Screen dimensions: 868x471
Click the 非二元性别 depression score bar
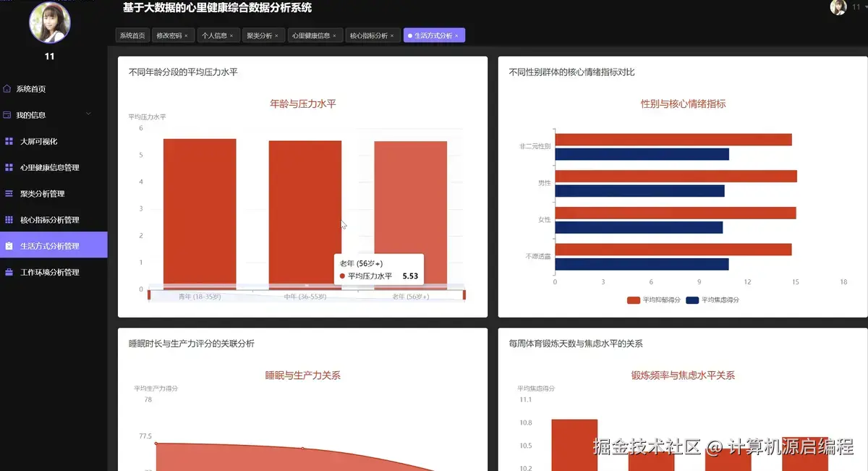point(673,140)
